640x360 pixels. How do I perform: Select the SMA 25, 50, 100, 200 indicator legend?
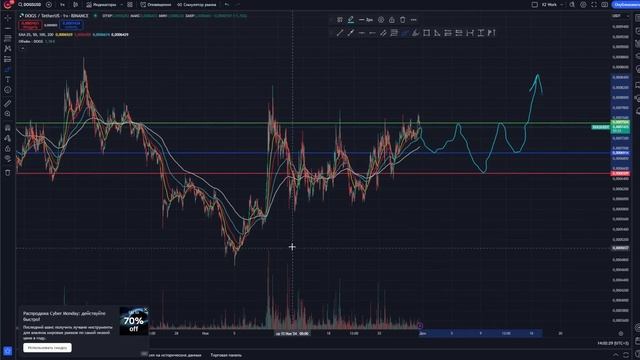[x=36, y=35]
